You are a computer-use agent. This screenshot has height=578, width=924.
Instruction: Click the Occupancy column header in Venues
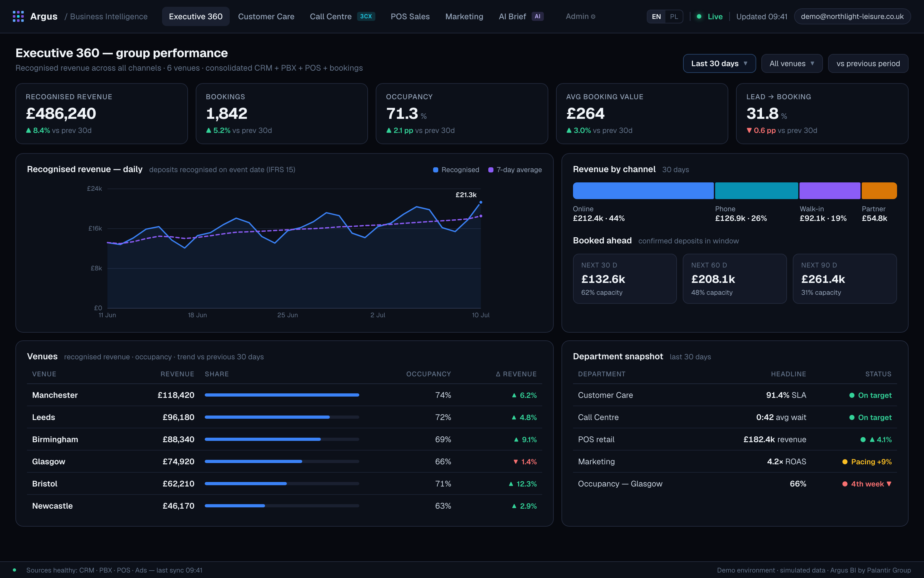[428, 374]
